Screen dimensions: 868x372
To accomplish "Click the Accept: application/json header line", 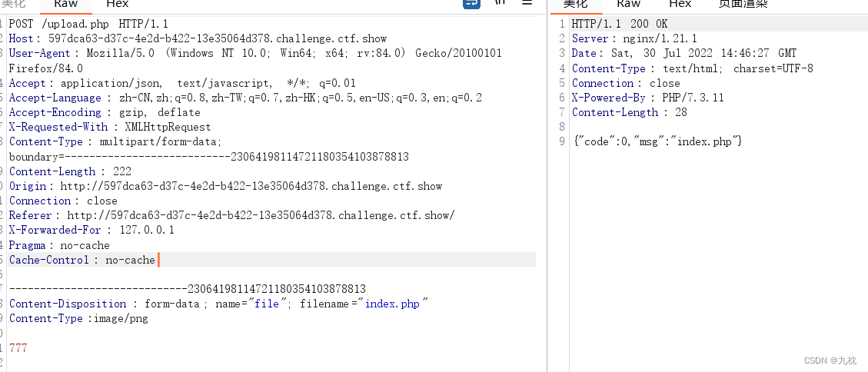I will [182, 83].
